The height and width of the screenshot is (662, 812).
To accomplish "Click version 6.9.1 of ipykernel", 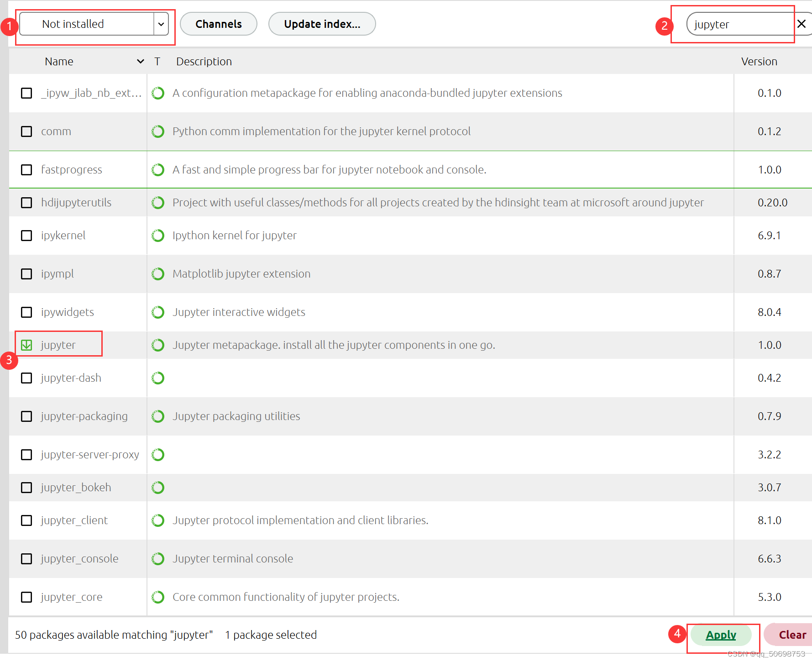I will point(770,236).
